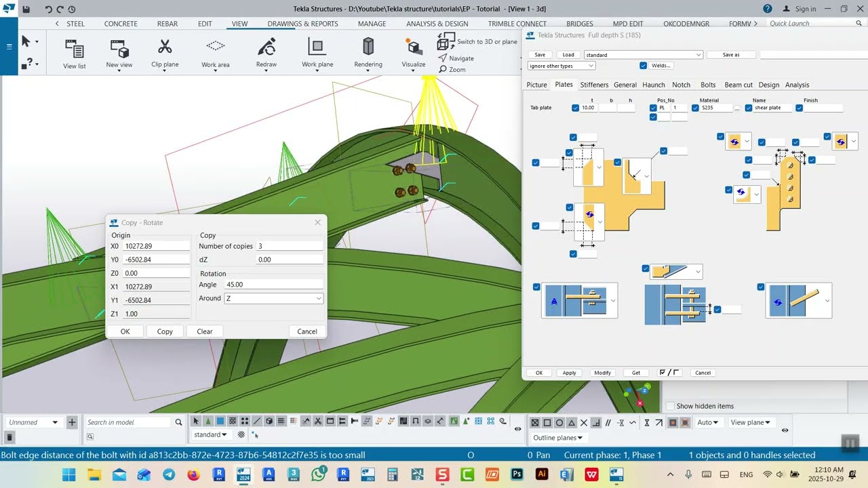The image size is (868, 488).
Task: Click the Undo arrow in title bar
Action: 48,9
